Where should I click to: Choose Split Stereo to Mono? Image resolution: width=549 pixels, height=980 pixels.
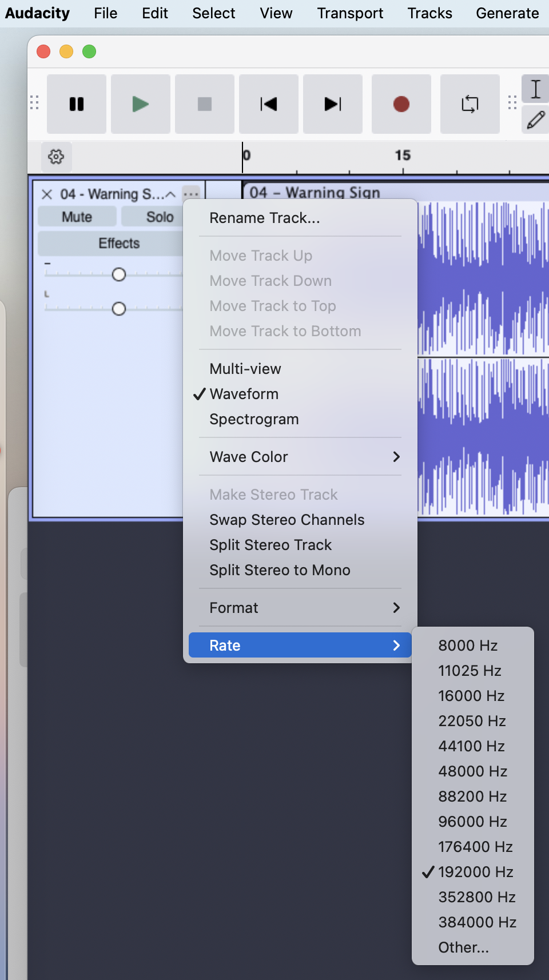[300, 570]
